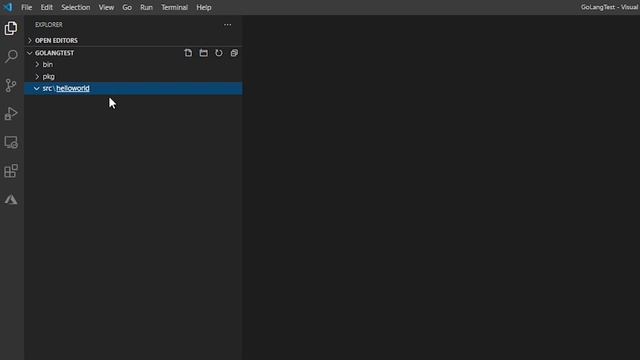Screen dimensions: 640x360
Task: Expand the pkg folder
Action: tap(37, 76)
